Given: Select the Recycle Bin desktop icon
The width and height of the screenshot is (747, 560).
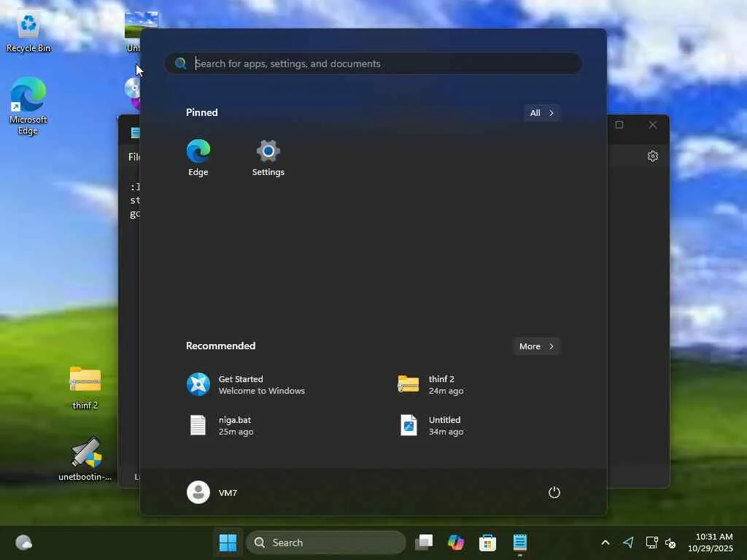Looking at the screenshot, I should tap(28, 32).
